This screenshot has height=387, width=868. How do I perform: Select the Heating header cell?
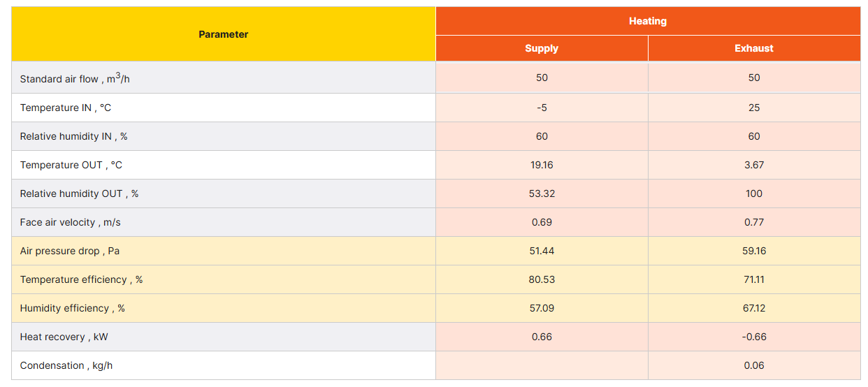[x=648, y=21]
